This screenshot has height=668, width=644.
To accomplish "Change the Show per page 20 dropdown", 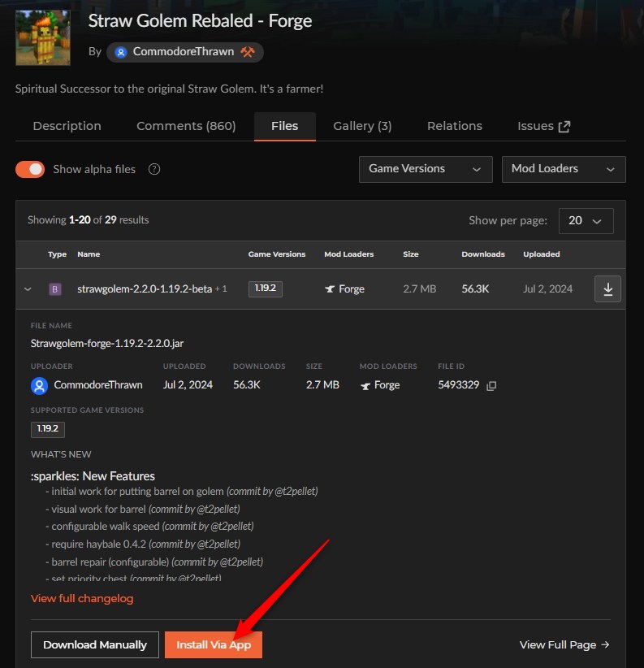I will pyautogui.click(x=586, y=221).
